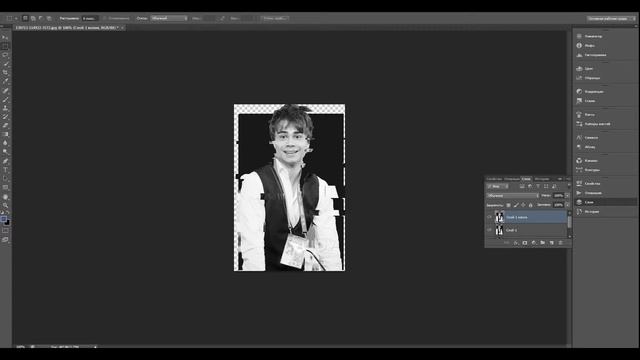Select the Pen tool
640x360 pixels.
[x=5, y=161]
